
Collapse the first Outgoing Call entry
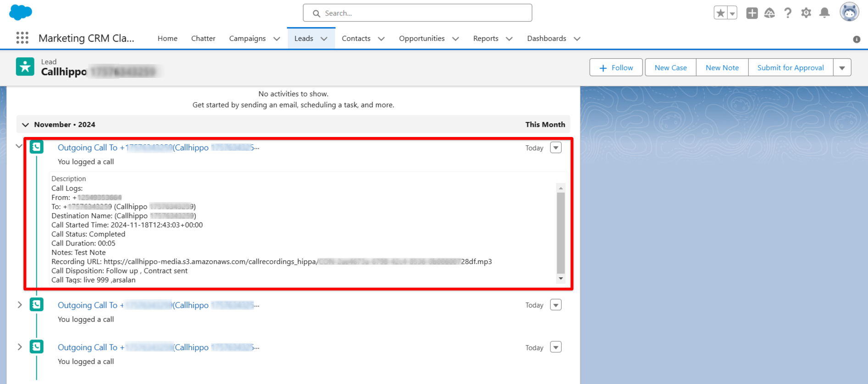pos(19,146)
